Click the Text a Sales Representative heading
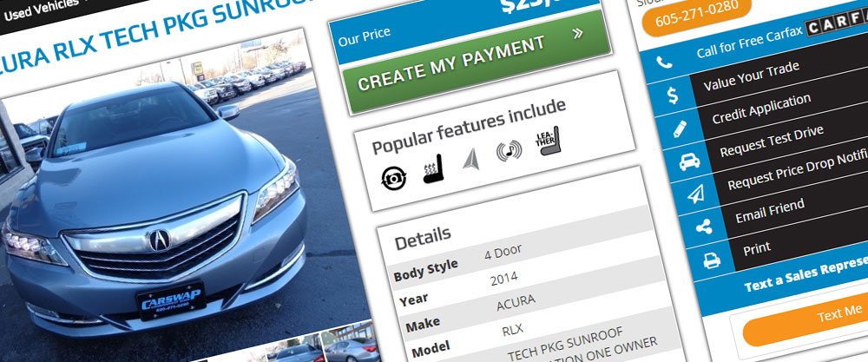This screenshot has width=868, height=362. pos(806,274)
